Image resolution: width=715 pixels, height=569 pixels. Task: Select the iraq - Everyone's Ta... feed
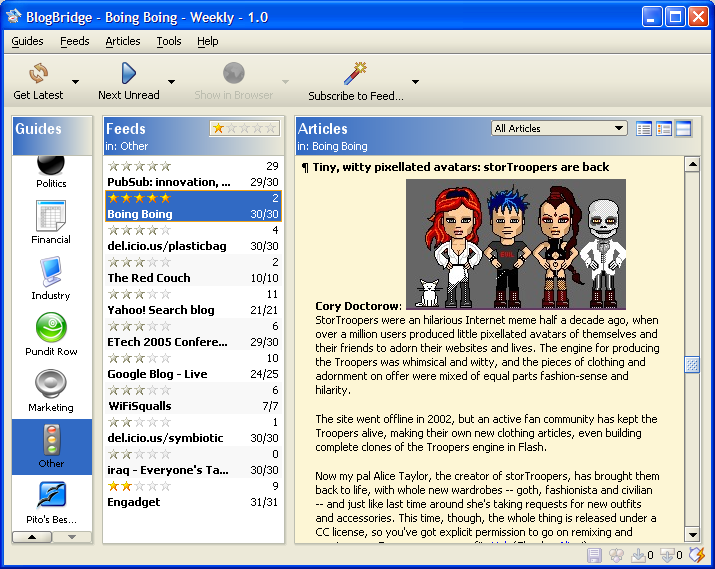193,462
